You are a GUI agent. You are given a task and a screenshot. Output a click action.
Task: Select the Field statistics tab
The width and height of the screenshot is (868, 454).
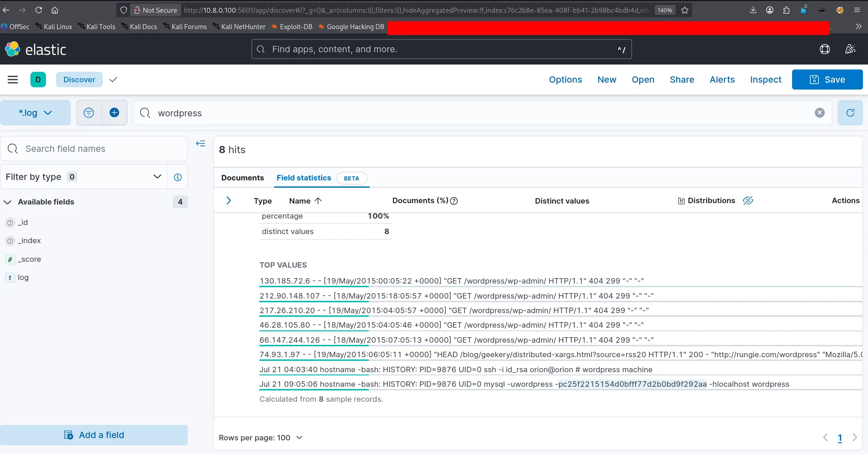click(x=304, y=178)
